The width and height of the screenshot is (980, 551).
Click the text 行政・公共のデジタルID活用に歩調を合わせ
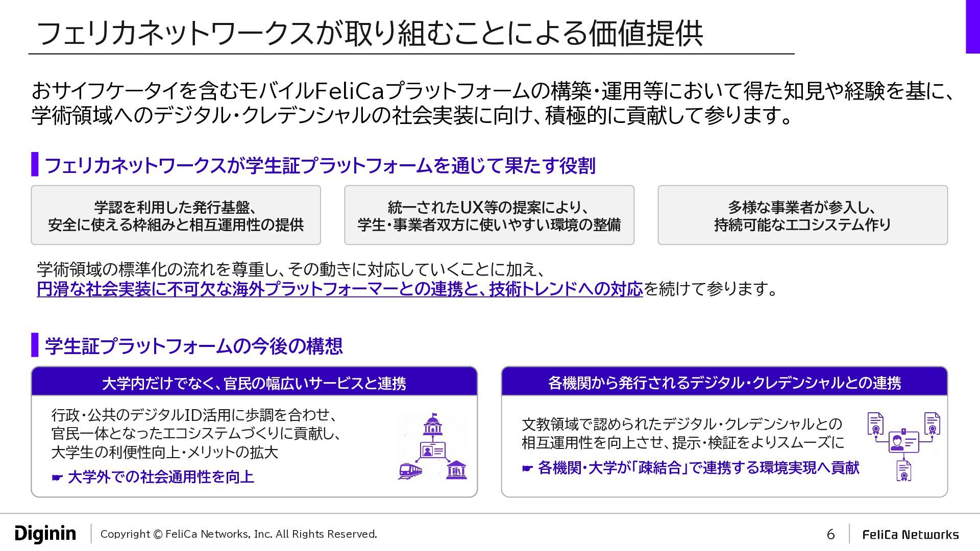[x=194, y=415]
